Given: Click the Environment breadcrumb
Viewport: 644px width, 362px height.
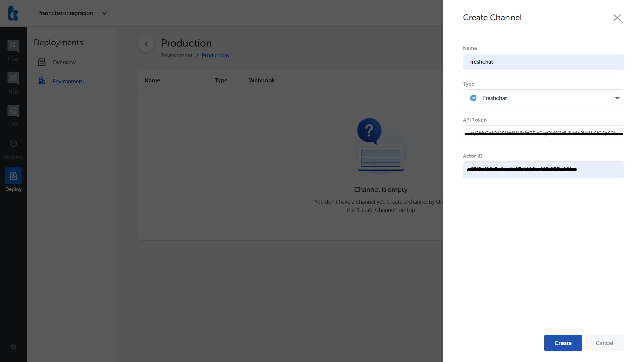Looking at the screenshot, I should point(177,55).
